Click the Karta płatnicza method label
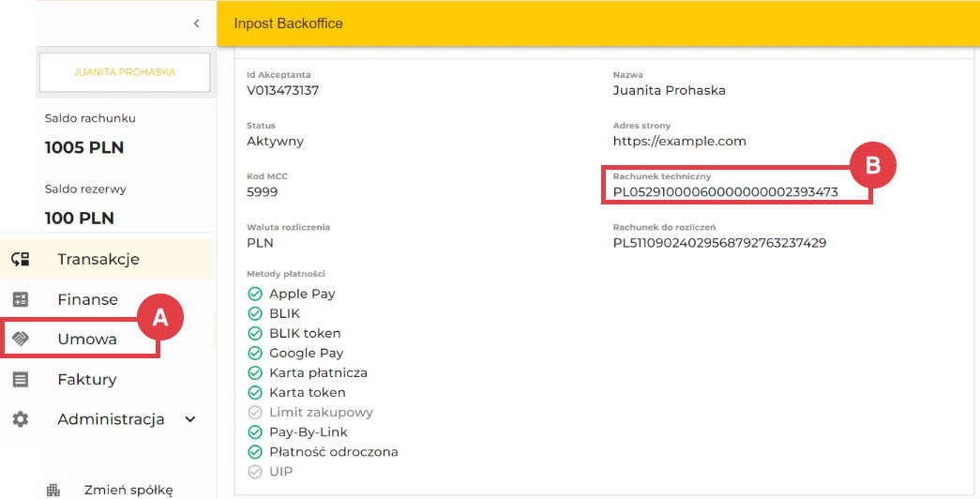The height and width of the screenshot is (499, 980). click(x=318, y=372)
